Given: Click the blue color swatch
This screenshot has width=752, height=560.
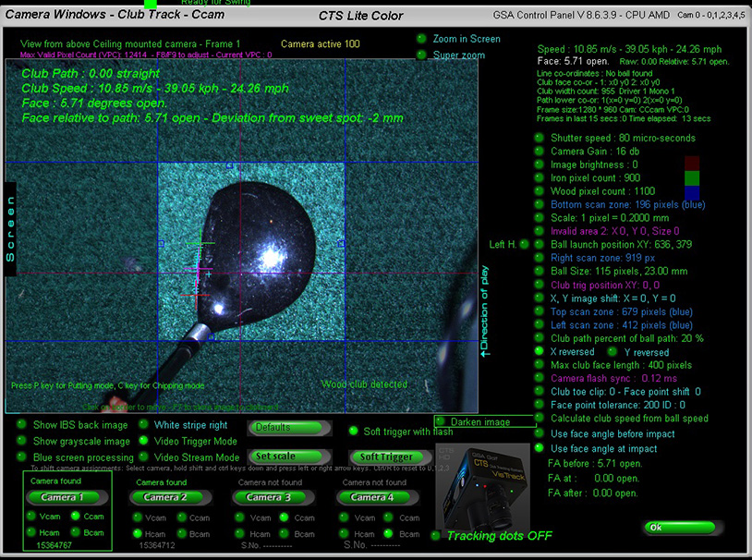Looking at the screenshot, I should click(x=692, y=192).
